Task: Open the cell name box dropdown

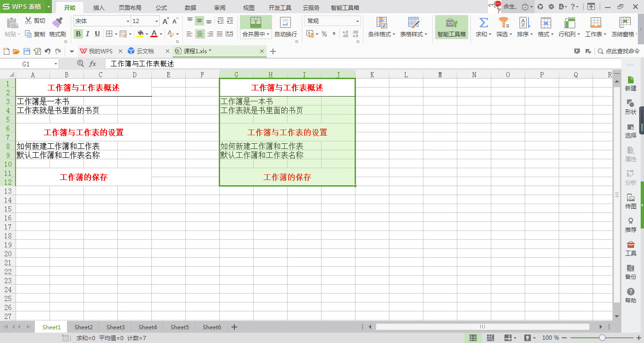Action: coord(56,64)
